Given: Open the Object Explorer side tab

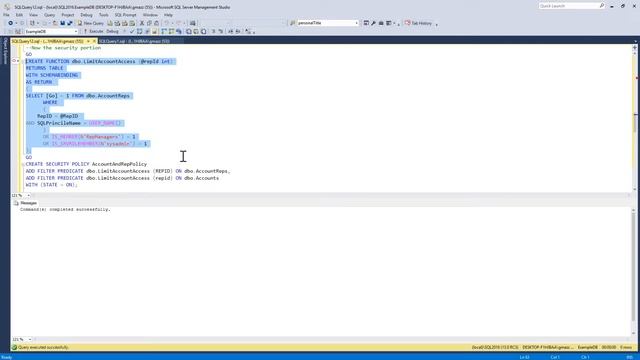Looking at the screenshot, I should click(x=5, y=51).
